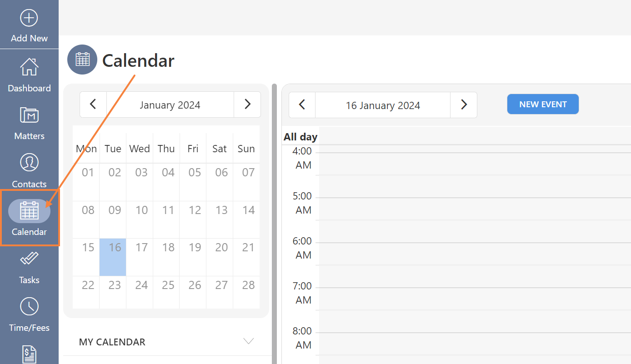Open Time/Fees clock icon
Image resolution: width=631 pixels, height=364 pixels.
tap(29, 307)
